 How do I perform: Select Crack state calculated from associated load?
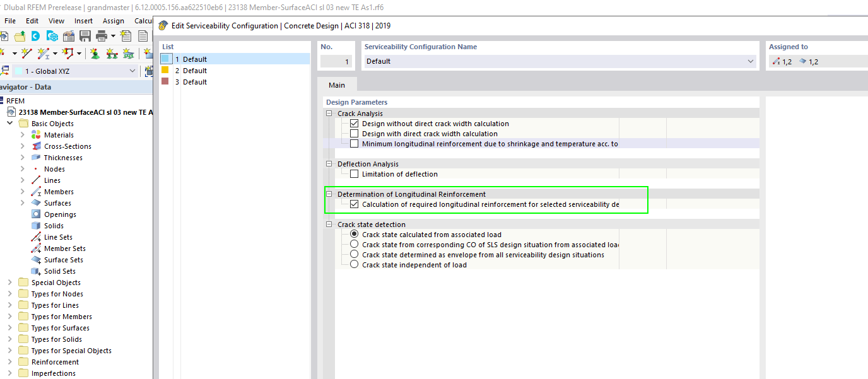[x=354, y=235]
